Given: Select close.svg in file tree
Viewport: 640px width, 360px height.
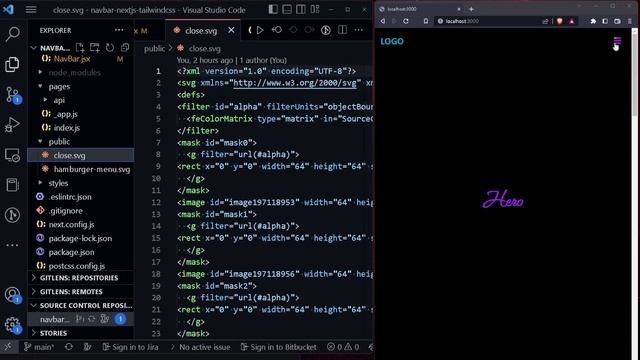Looking at the screenshot, I should click(81, 155).
